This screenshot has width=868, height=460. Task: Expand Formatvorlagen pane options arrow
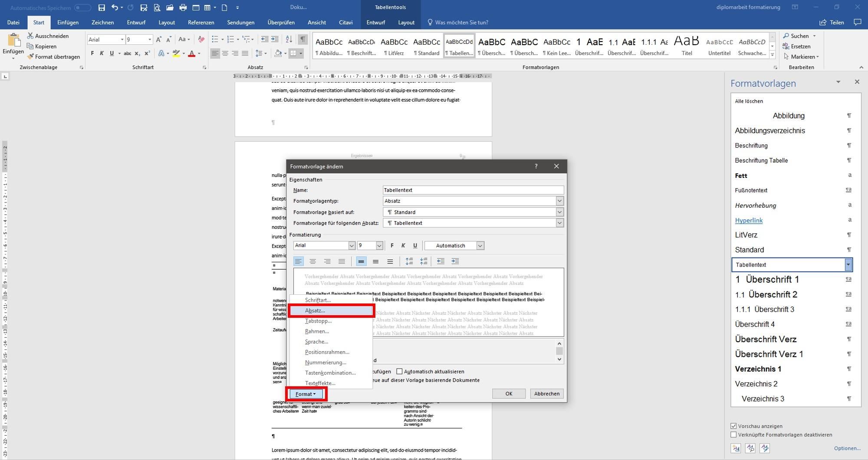838,82
